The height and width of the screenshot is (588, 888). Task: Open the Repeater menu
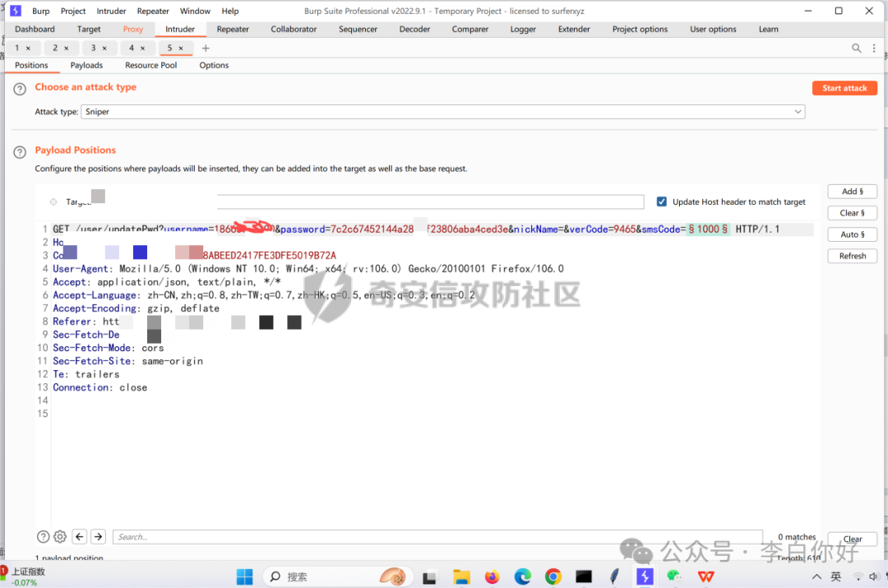click(x=153, y=11)
